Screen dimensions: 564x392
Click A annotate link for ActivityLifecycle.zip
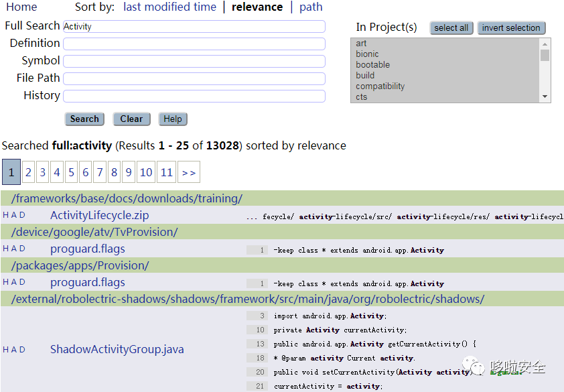[14, 215]
